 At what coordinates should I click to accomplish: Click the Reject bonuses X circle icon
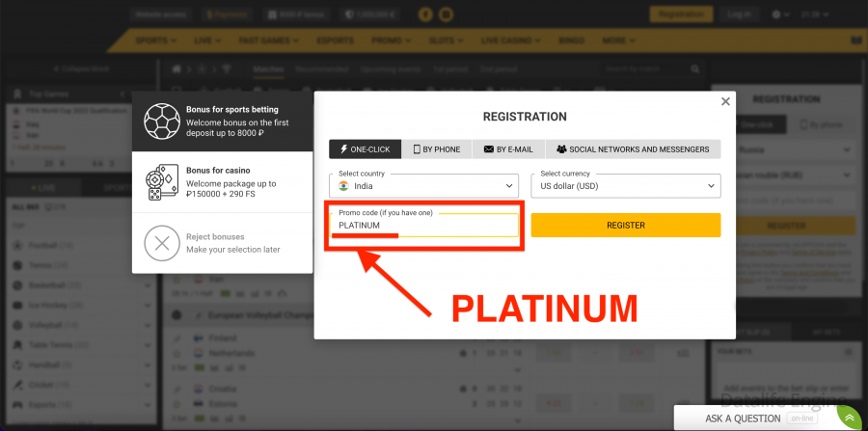pos(162,243)
